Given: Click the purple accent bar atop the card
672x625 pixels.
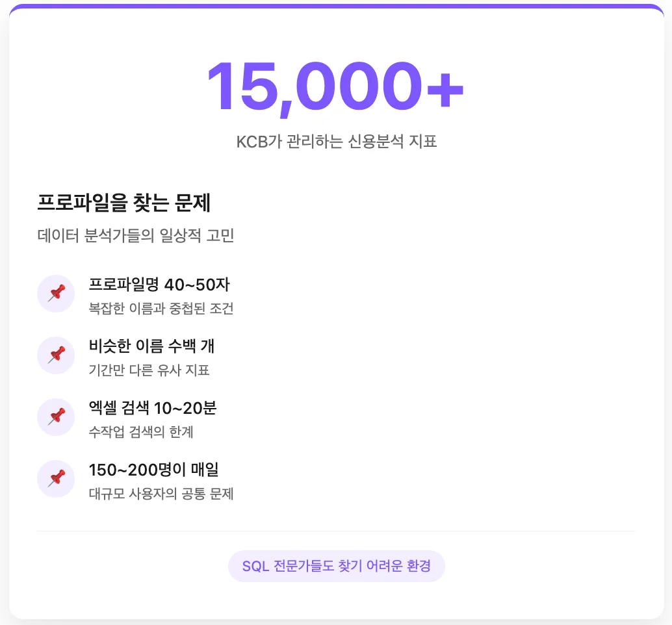Looking at the screenshot, I should 336,6.
